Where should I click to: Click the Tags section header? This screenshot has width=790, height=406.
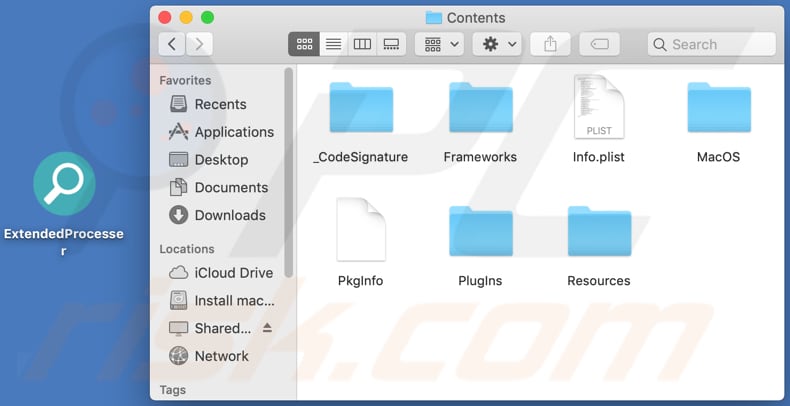[x=172, y=390]
